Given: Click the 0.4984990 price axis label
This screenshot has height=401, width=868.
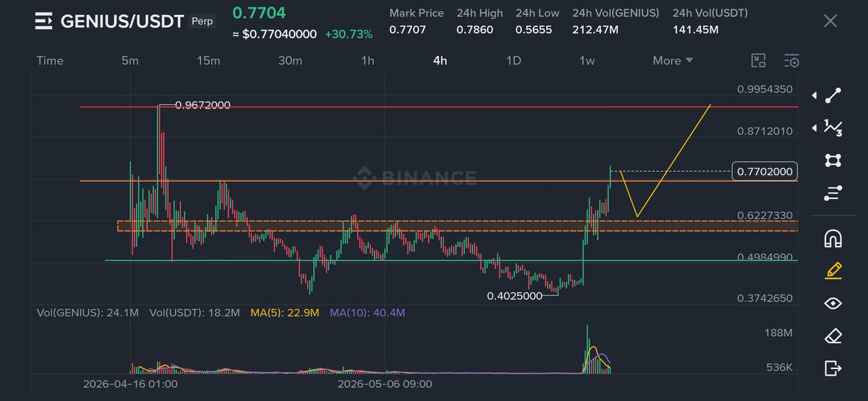Looking at the screenshot, I should (x=766, y=257).
